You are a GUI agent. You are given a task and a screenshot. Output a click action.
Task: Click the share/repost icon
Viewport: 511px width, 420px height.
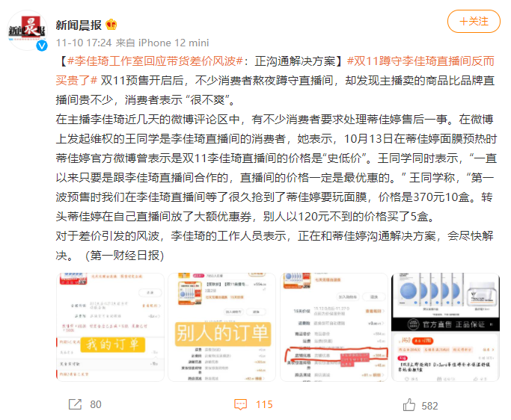click(75, 404)
